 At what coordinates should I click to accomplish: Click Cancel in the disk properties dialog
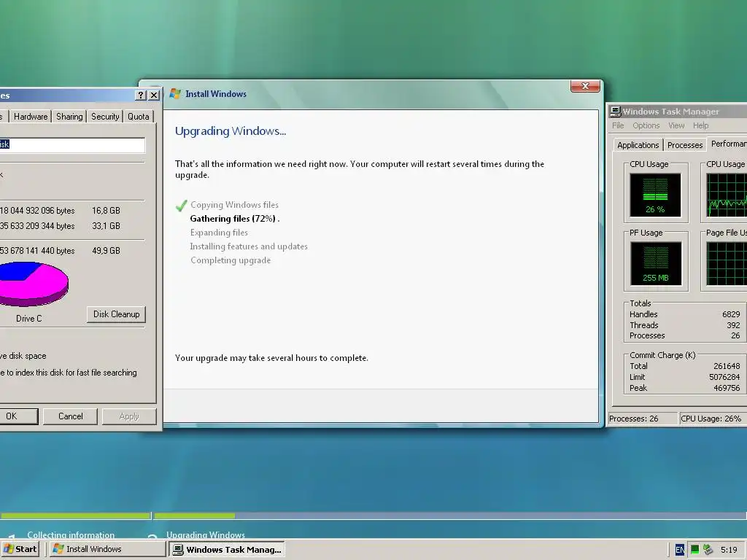[x=71, y=416]
